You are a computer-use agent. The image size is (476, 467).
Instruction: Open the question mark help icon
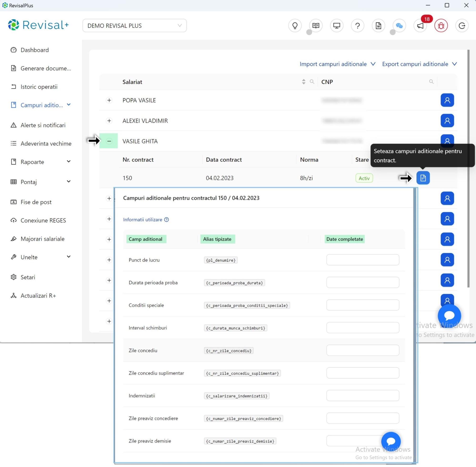pos(357,25)
